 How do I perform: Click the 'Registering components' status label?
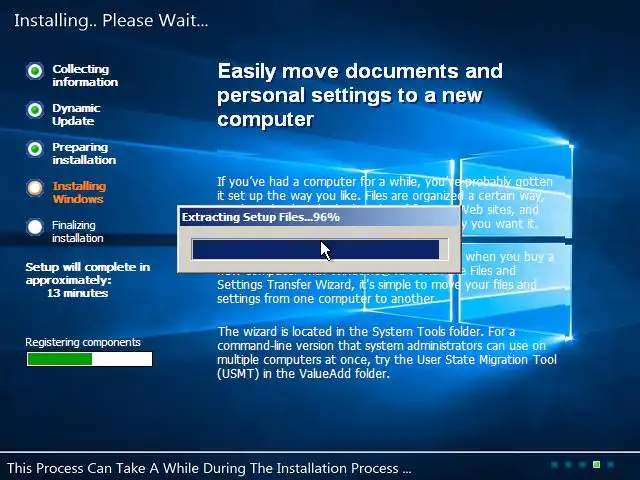[83, 342]
